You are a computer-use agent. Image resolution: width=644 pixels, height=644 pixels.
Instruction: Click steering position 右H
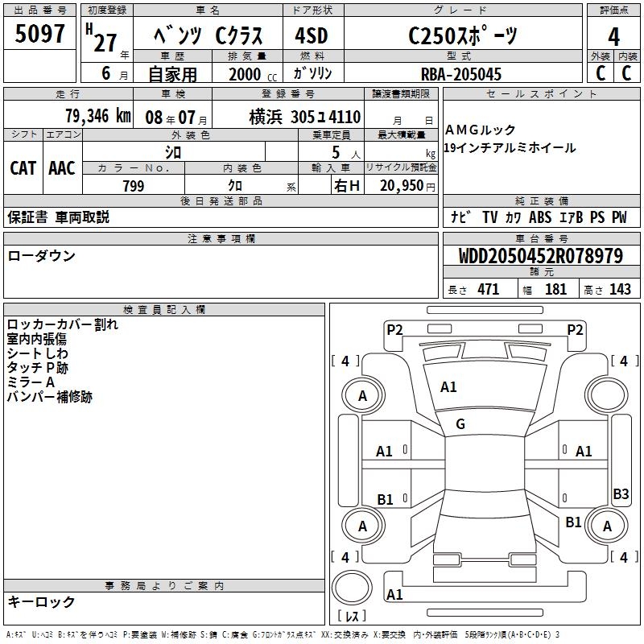(x=347, y=186)
